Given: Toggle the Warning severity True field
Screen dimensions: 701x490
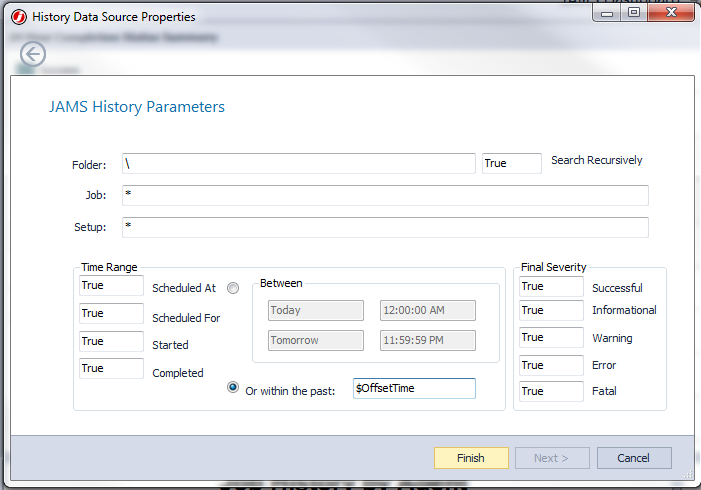Looking at the screenshot, I should click(x=551, y=337).
